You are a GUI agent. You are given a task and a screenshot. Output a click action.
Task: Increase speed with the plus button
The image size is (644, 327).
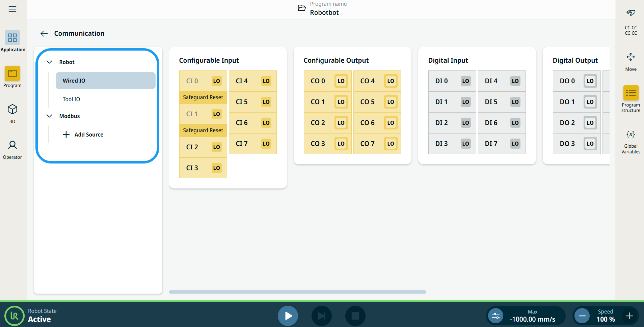[x=629, y=316]
